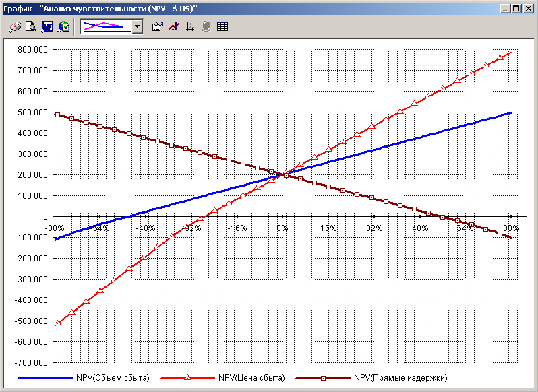Click the window title bar text
The image size is (538, 392).
[100, 9]
